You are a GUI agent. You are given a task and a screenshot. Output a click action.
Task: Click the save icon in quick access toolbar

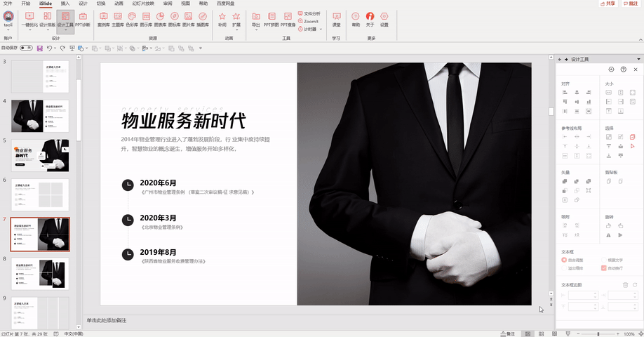[39, 48]
